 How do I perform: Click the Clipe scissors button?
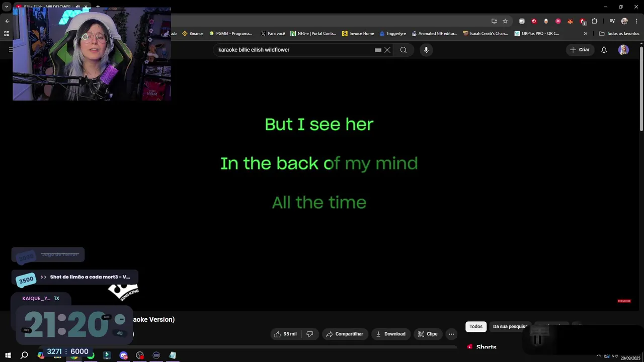(x=428, y=334)
